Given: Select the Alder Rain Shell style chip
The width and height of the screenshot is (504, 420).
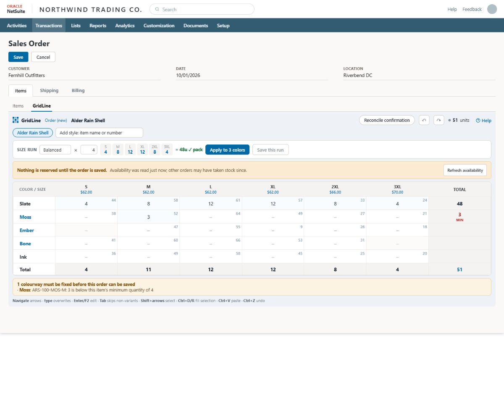Looking at the screenshot, I should [x=33, y=133].
